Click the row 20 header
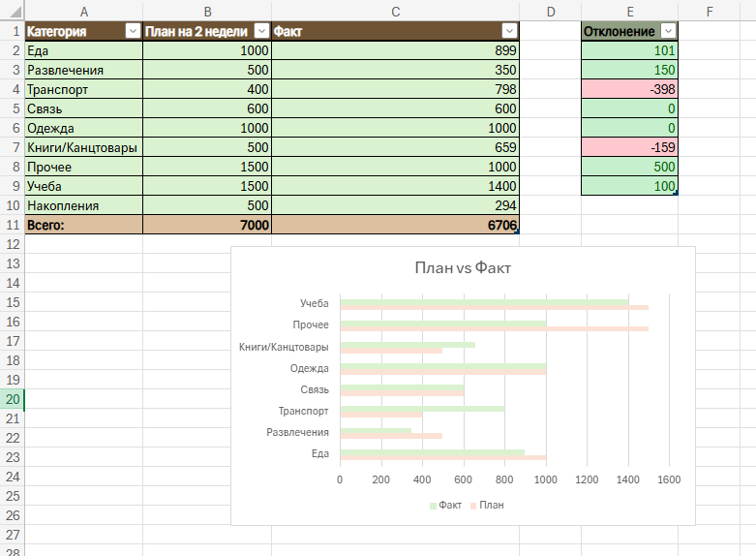The height and width of the screenshot is (556, 756). 12,399
